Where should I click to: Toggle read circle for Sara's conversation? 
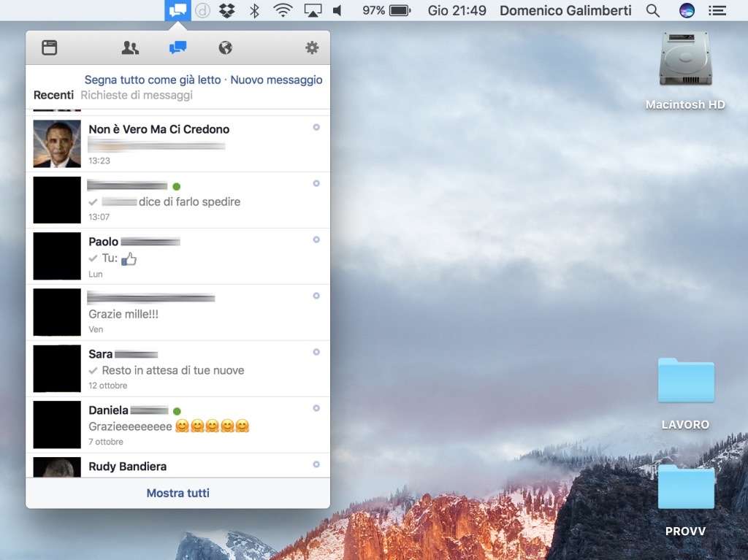pyautogui.click(x=316, y=352)
